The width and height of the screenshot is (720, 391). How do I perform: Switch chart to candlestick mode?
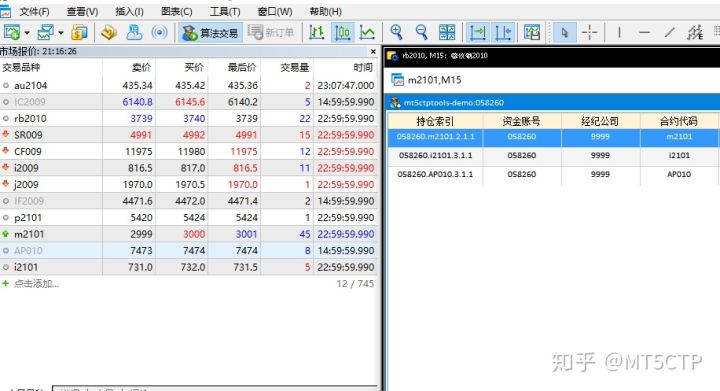tap(343, 32)
